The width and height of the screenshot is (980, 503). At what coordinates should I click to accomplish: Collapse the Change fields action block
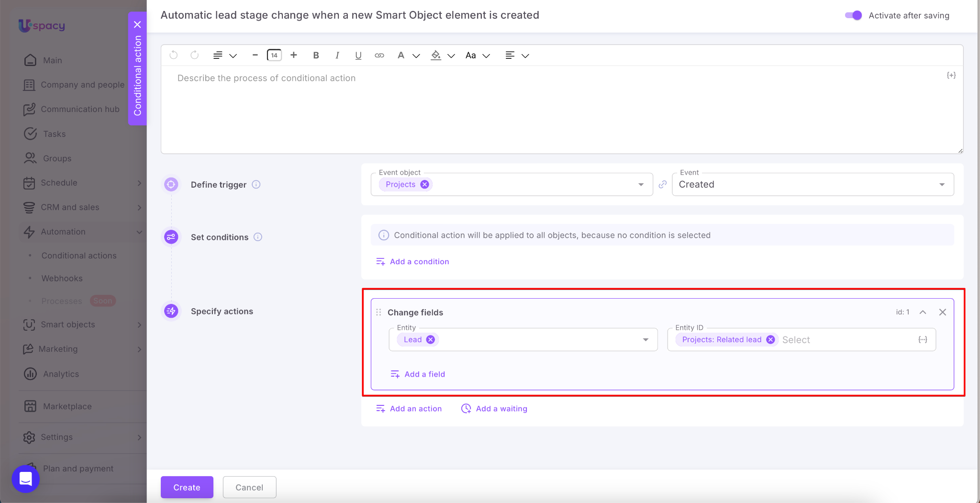pos(923,312)
